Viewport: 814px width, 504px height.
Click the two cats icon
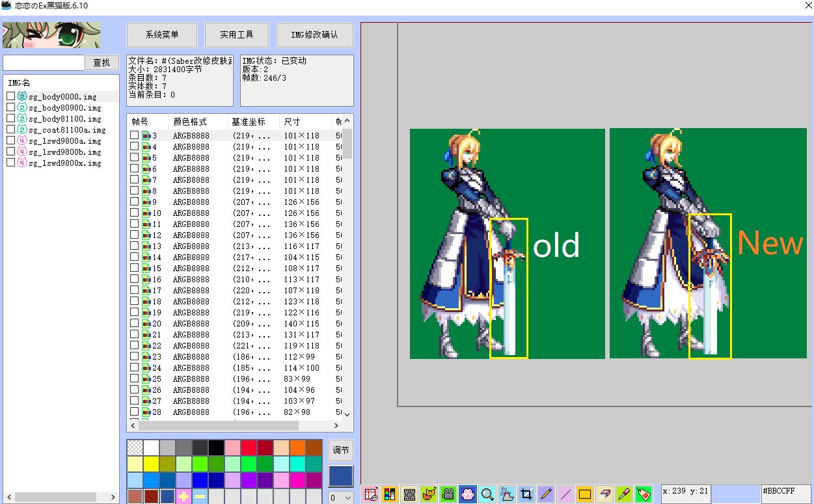point(429,494)
